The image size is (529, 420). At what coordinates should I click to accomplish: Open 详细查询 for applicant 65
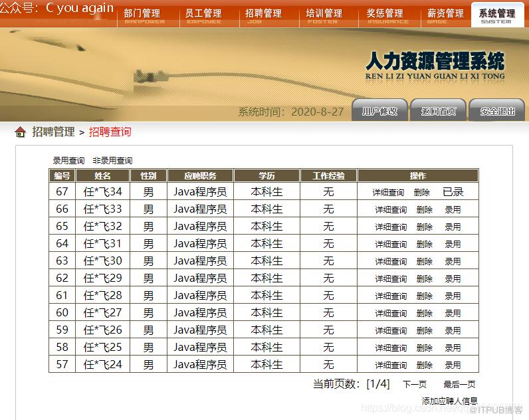click(391, 227)
